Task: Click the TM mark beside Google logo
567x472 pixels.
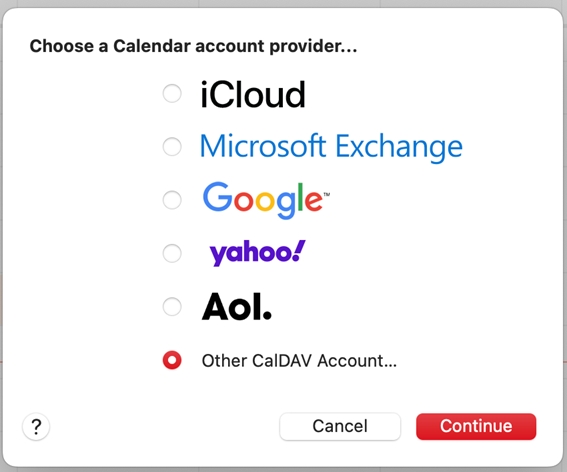Action: [x=327, y=195]
